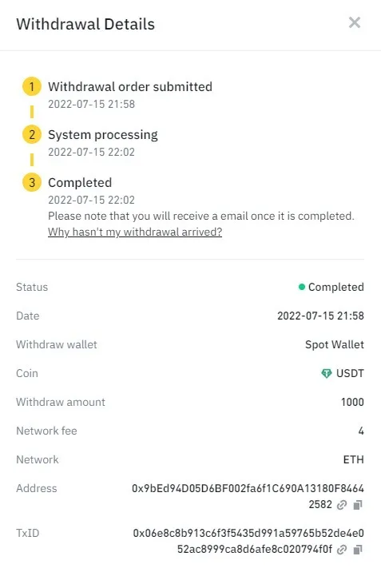Viewport: 381px width, 588px height.
Task: Click the Spot Wallet value
Action: coord(335,344)
